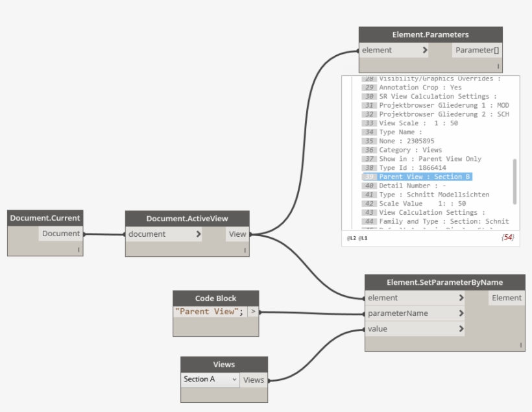Click chevron beside element input on Element.Parameters
Screen dimensions: 532x412
(x=425, y=50)
